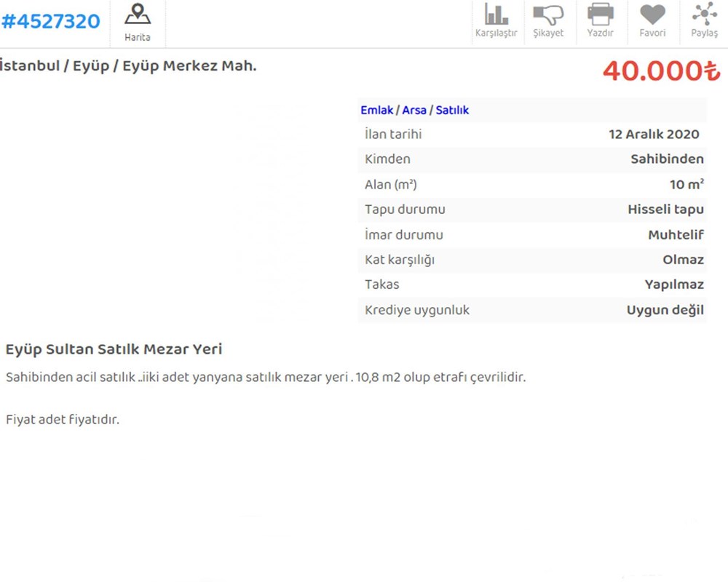The image size is (728, 582).
Task: Click the Fiyat adet fiyatıdır description line
Action: (63, 420)
